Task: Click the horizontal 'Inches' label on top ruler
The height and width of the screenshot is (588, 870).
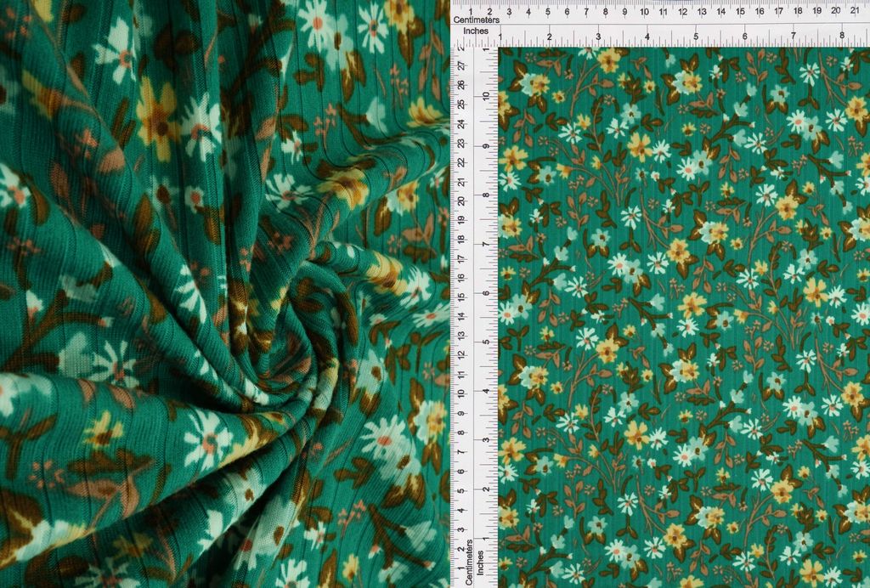Action: click(476, 31)
